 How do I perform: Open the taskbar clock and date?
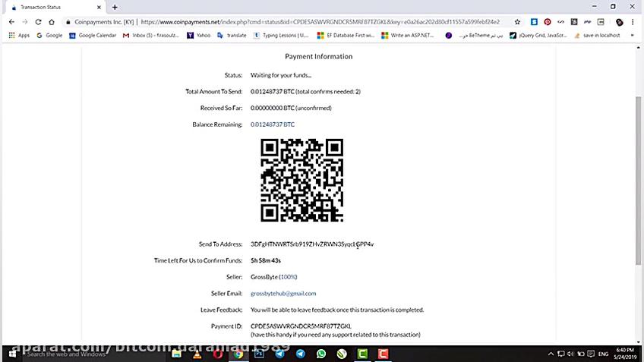pyautogui.click(x=625, y=354)
